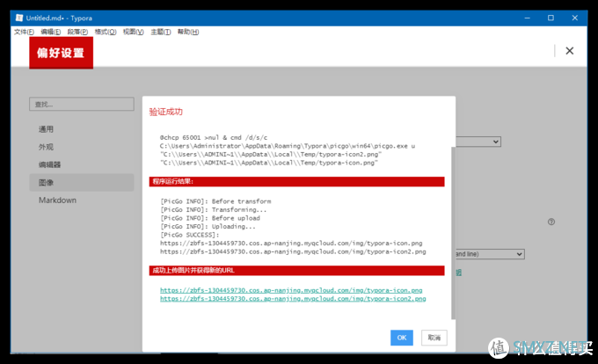Click the '@chcp 65001 >nul' command line
Screen dimensions: 598x364
(214, 137)
